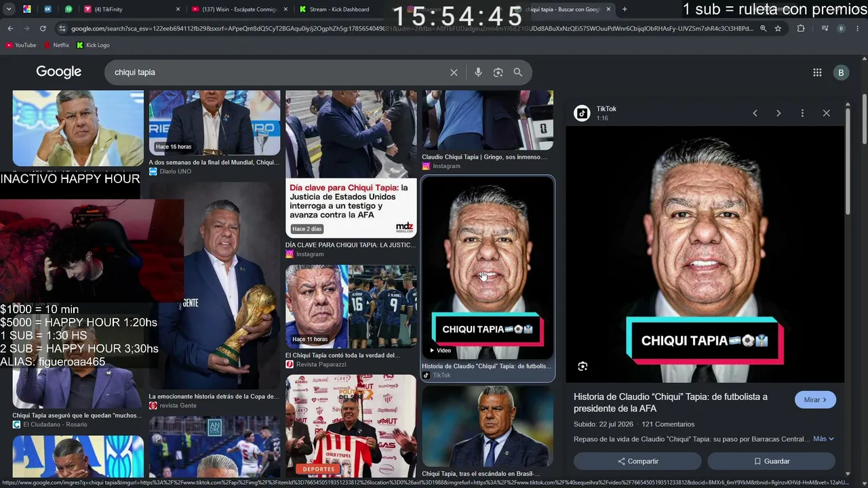Open the Extensions puzzle icon
Image resolution: width=868 pixels, height=488 pixels.
[801, 28]
